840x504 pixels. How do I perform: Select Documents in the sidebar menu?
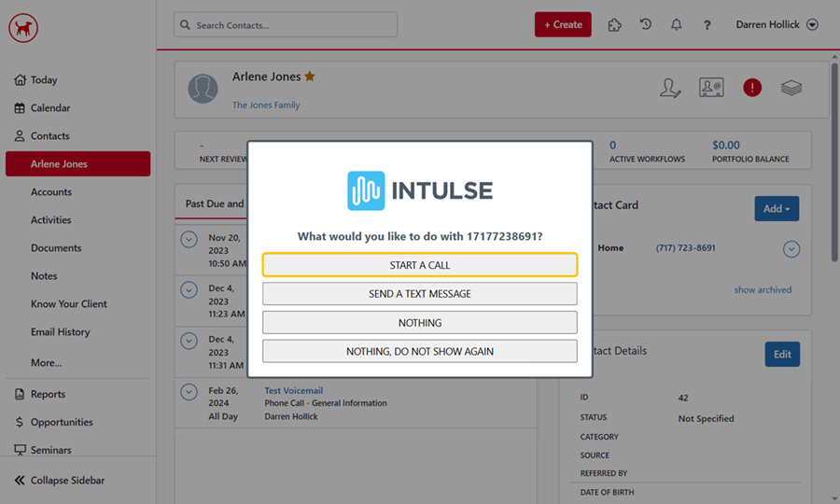point(56,248)
